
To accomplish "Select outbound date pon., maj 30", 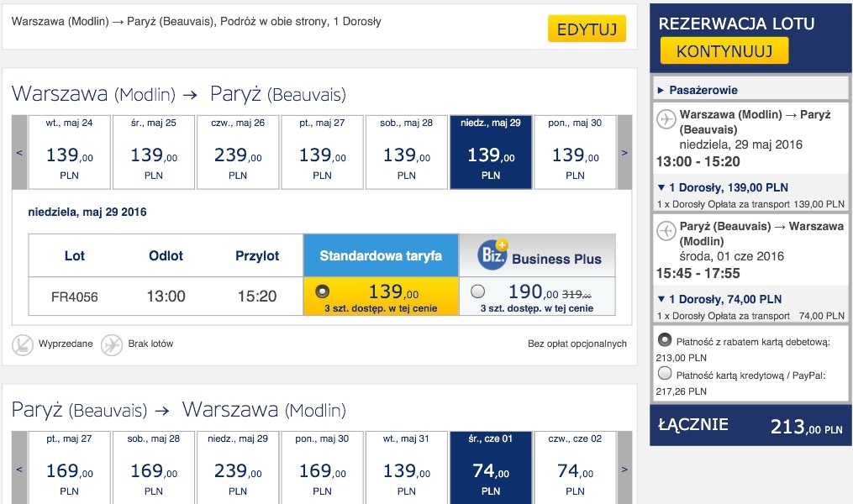I will (x=575, y=152).
